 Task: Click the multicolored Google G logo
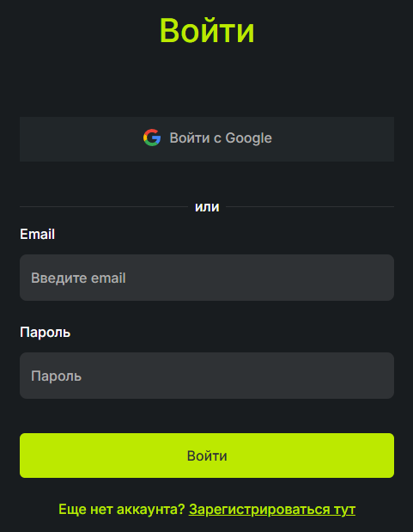152,138
